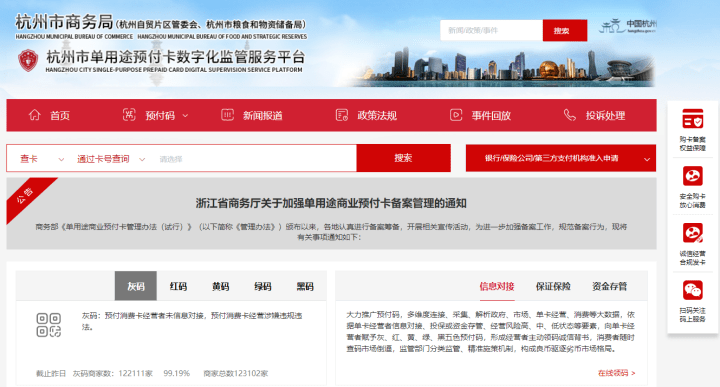Click the 杭州市单用途预付卡数字化监管服务平台 title
Image resolution: width=720 pixels, height=387 pixels.
coord(176,57)
